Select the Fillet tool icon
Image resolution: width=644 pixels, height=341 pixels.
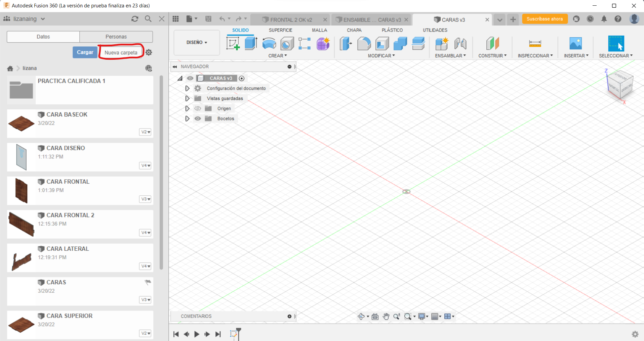(x=364, y=44)
